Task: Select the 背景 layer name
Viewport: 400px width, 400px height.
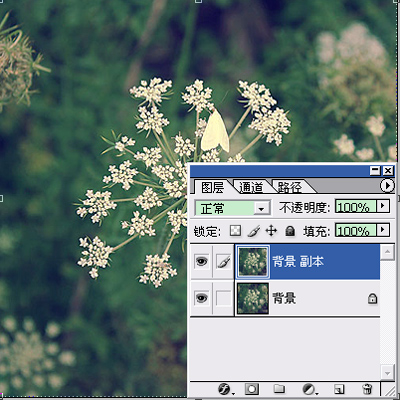Action: tap(284, 298)
